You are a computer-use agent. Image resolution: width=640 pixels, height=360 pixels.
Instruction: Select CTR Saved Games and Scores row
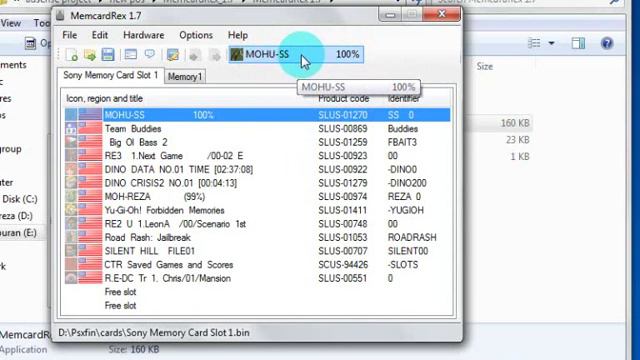pyautogui.click(x=258, y=264)
